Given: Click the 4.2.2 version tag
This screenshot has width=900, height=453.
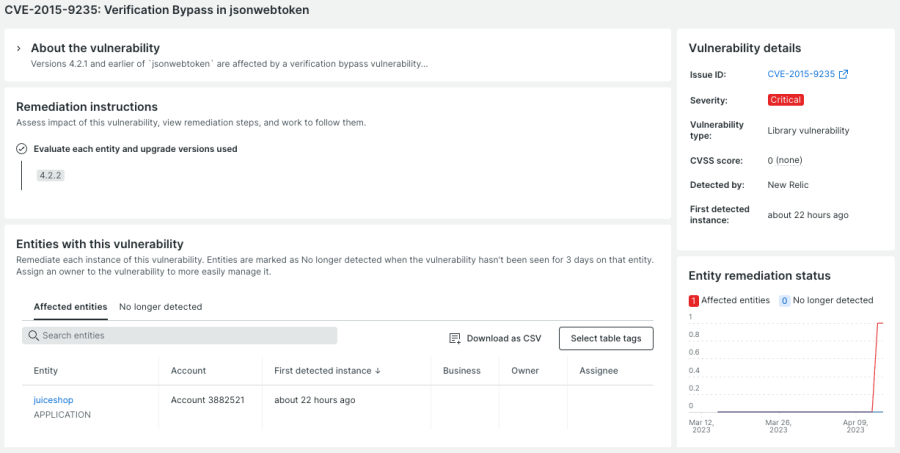Looking at the screenshot, I should [x=50, y=175].
